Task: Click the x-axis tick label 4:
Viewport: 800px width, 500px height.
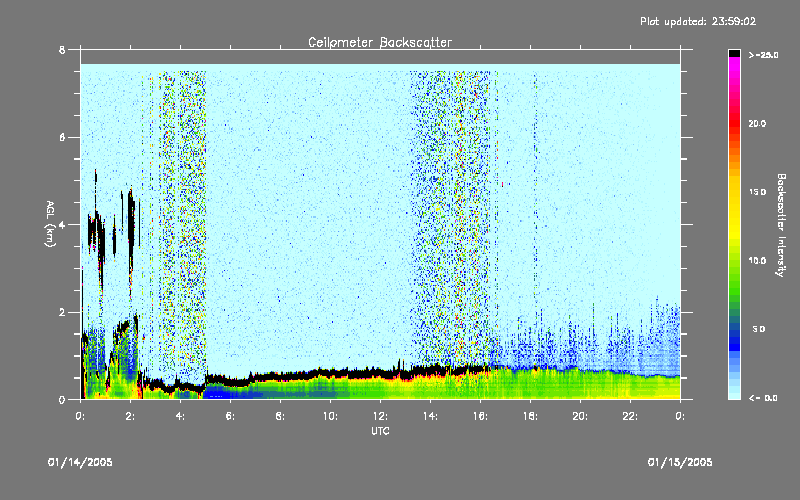Action: pyautogui.click(x=180, y=416)
